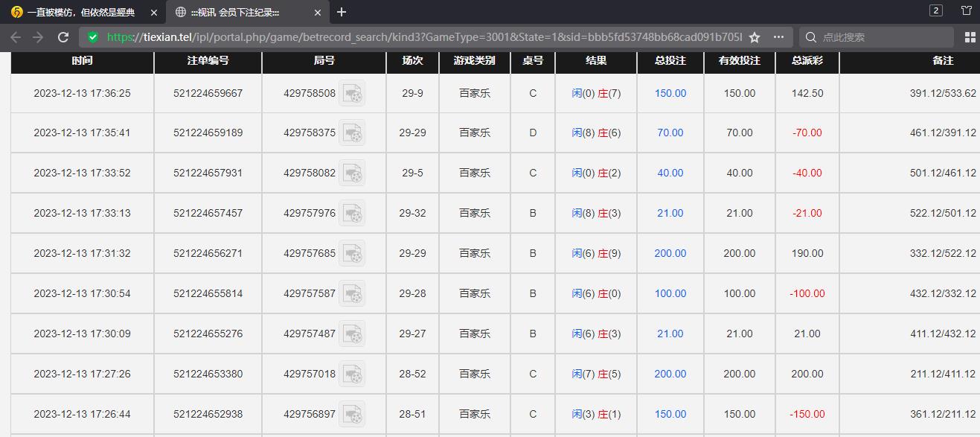
Task: Open total bet 200.00 for order 521224656271
Action: pos(670,253)
